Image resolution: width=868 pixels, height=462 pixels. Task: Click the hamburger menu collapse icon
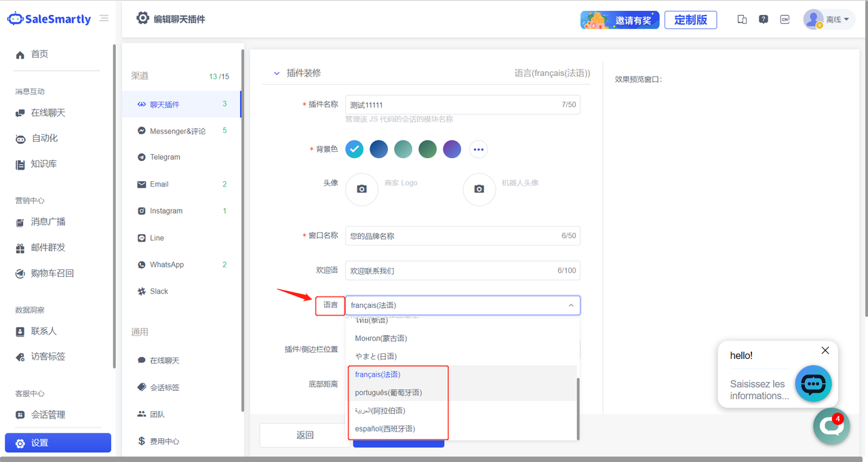click(104, 18)
